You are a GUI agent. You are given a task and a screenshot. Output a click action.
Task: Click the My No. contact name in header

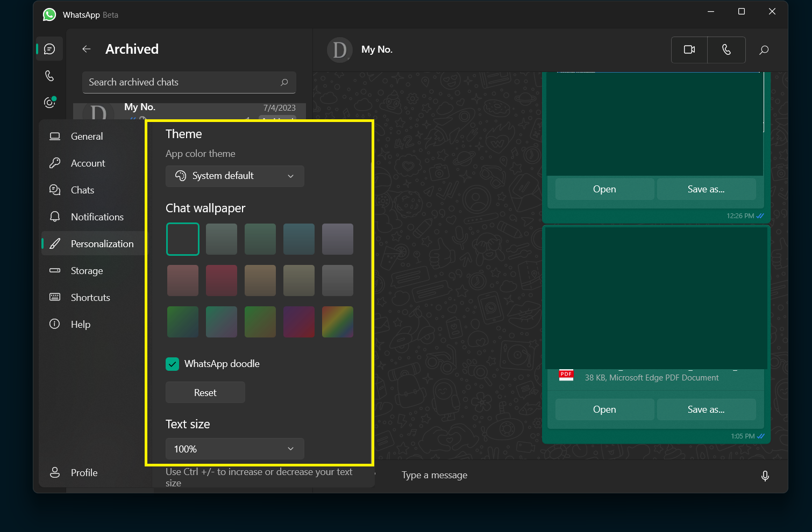tap(377, 49)
